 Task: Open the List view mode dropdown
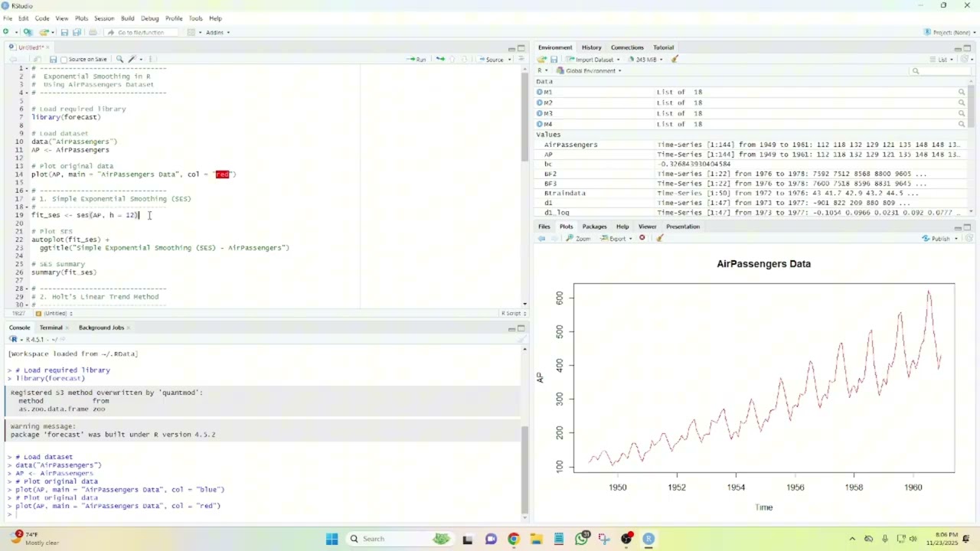coord(942,59)
